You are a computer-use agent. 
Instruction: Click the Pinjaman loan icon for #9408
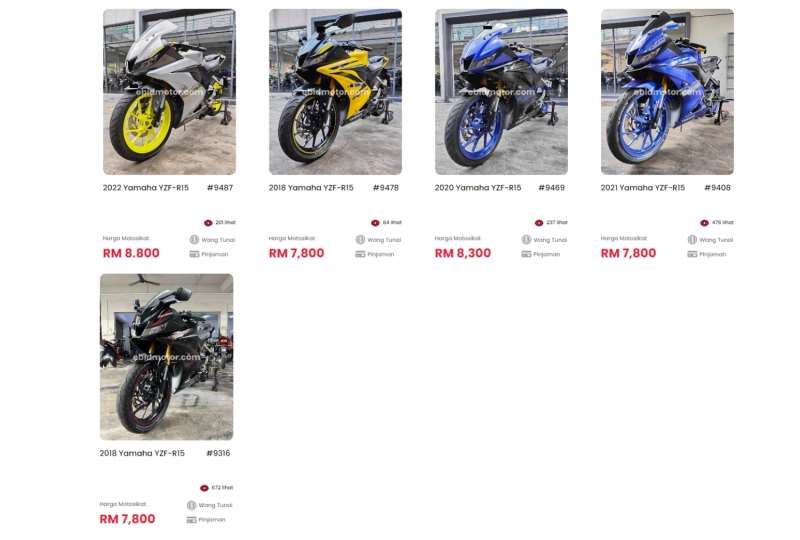(692, 254)
